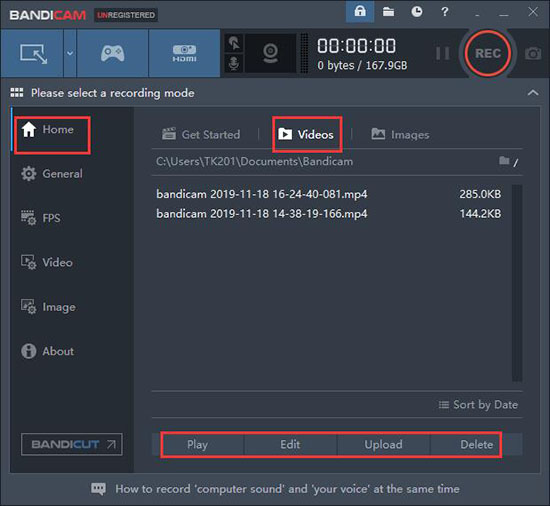This screenshot has width=550, height=506.
Task: Select screen recording mode icon
Action: (32, 53)
